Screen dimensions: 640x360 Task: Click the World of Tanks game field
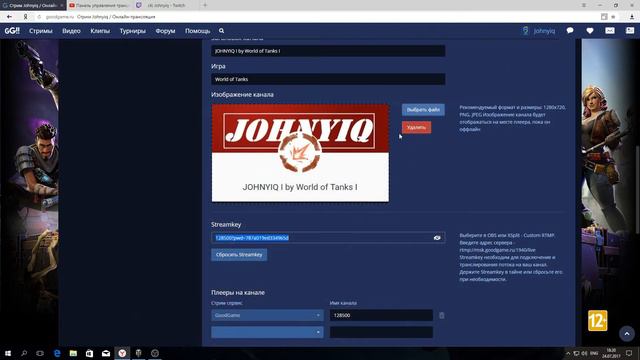coord(328,79)
